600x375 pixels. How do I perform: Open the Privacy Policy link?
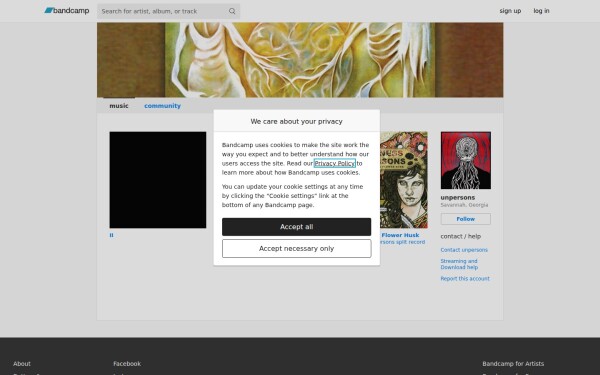pos(334,163)
